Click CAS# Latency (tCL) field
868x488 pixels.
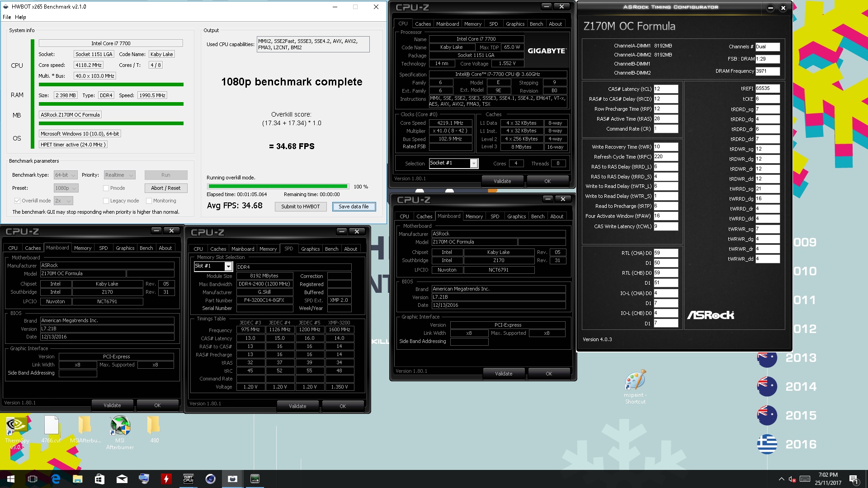tap(665, 89)
